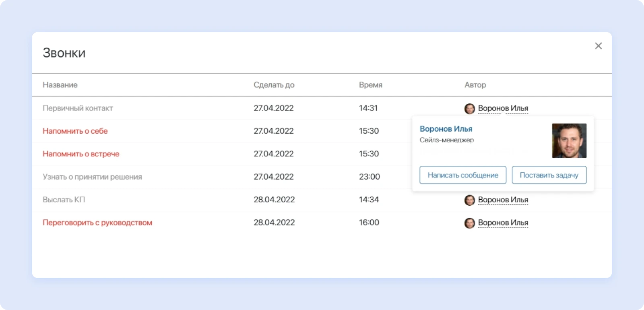Click the Написать сообщение button
This screenshot has width=644, height=310.
462,175
